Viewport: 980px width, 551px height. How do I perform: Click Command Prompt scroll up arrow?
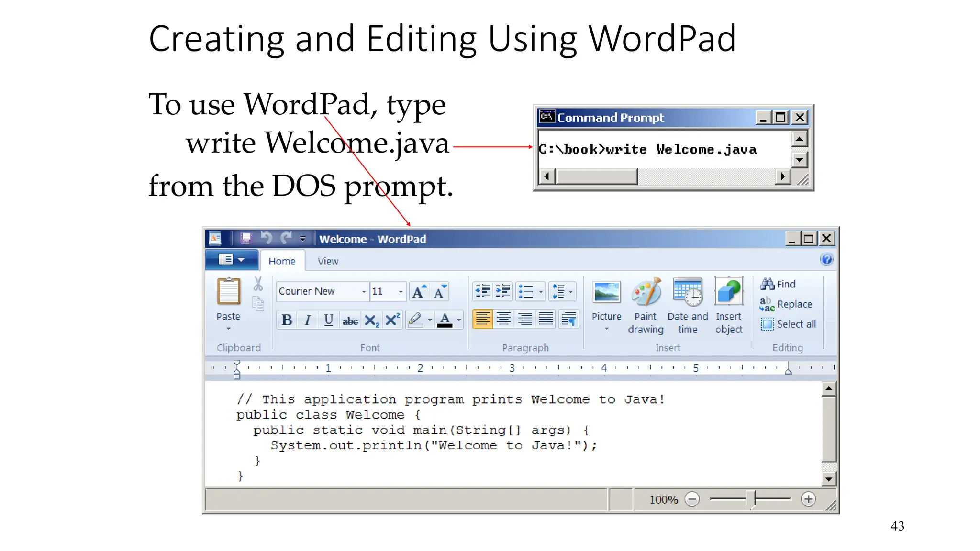pos(800,139)
